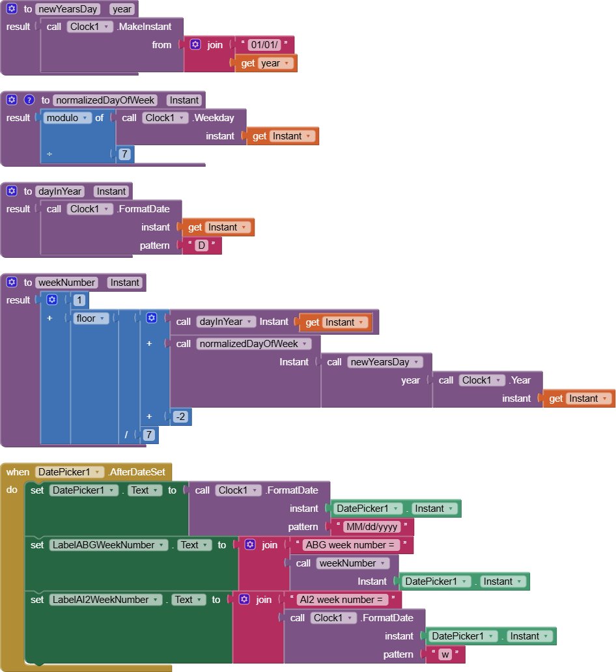This screenshot has width=616, height=672.
Task: Open the dayInYear procedure call dropdown
Action: click(226, 322)
